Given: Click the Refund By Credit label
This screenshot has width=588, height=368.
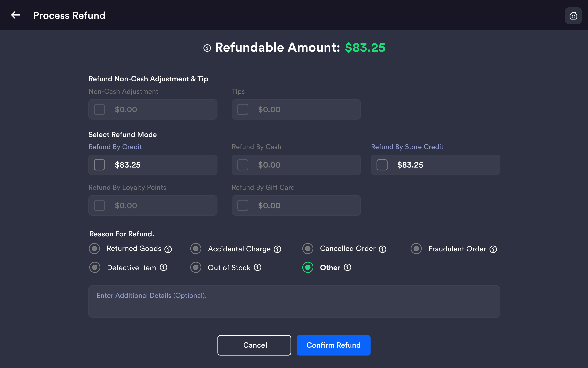Looking at the screenshot, I should (x=115, y=147).
